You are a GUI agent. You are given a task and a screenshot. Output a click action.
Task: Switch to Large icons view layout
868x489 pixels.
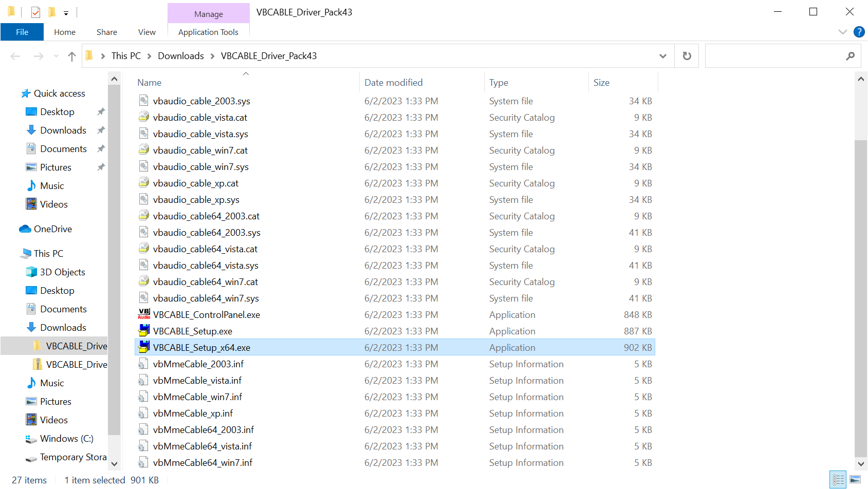[x=855, y=480]
